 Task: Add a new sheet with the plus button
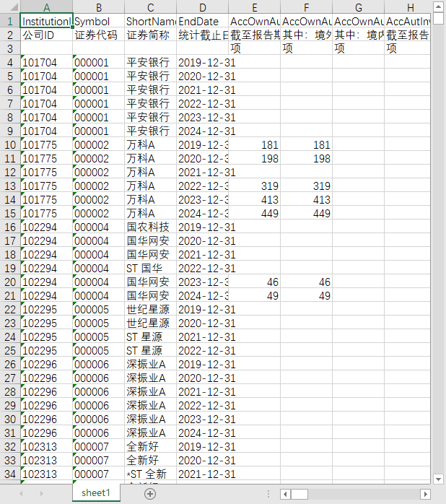(x=150, y=494)
